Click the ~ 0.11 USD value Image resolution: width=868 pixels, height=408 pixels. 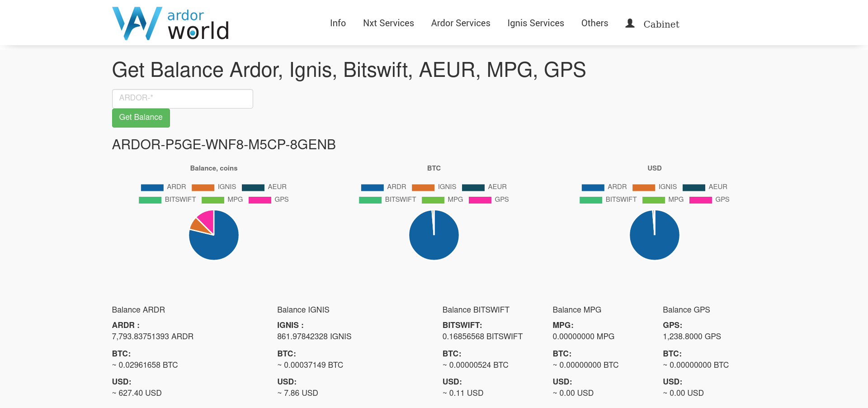pos(463,393)
